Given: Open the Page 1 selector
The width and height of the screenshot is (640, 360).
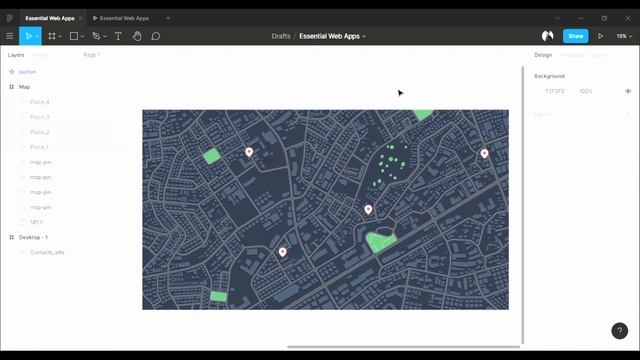Looking at the screenshot, I should [91, 55].
